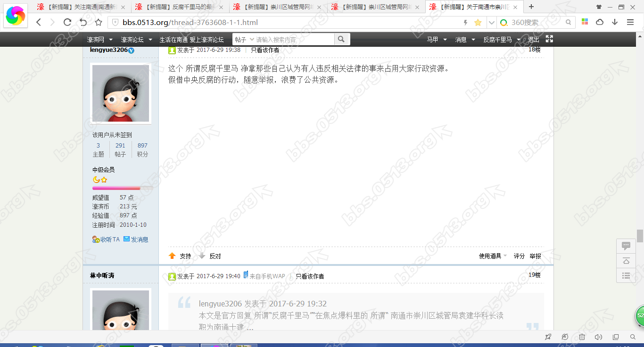This screenshot has width=644, height=347.
Task: Click the forum search magnifier button
Action: (342, 40)
